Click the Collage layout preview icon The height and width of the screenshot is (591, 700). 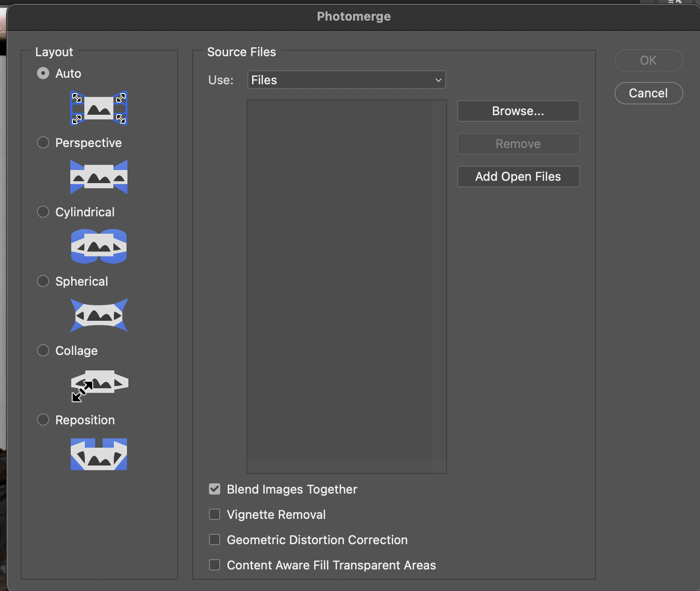point(100,386)
